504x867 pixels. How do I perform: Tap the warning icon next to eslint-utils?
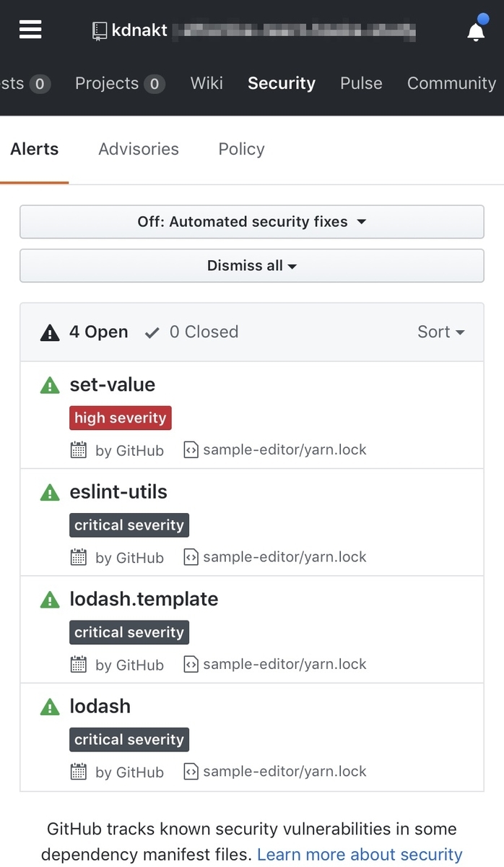click(x=49, y=493)
